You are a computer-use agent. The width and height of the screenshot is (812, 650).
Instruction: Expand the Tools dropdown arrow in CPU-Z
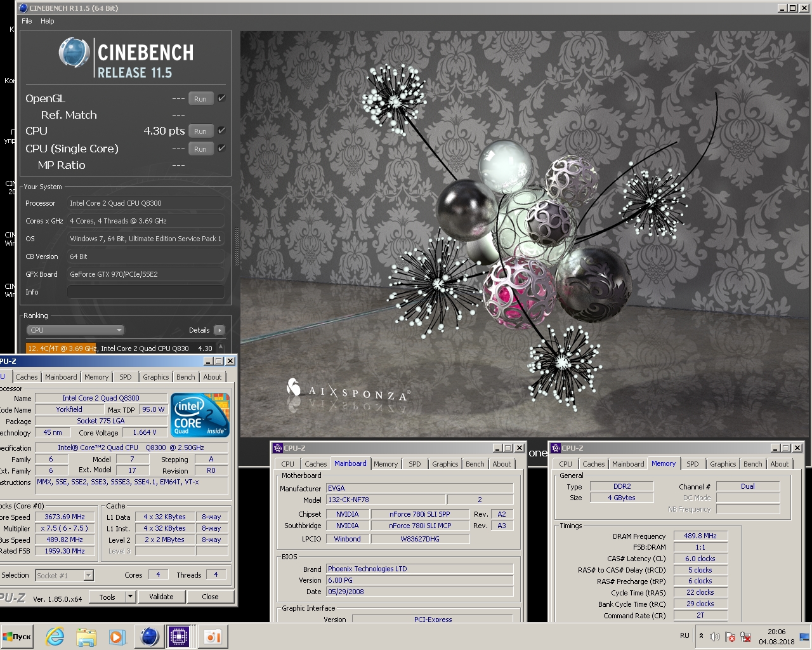pyautogui.click(x=130, y=597)
